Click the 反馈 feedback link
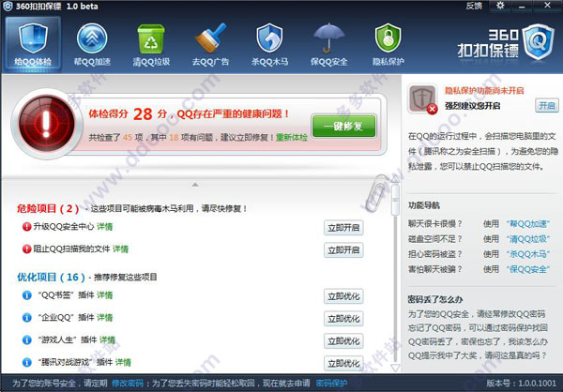 [x=474, y=6]
